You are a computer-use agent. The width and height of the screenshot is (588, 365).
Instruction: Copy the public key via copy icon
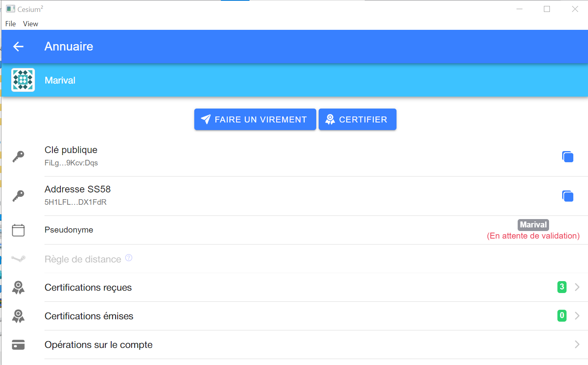coord(568,157)
